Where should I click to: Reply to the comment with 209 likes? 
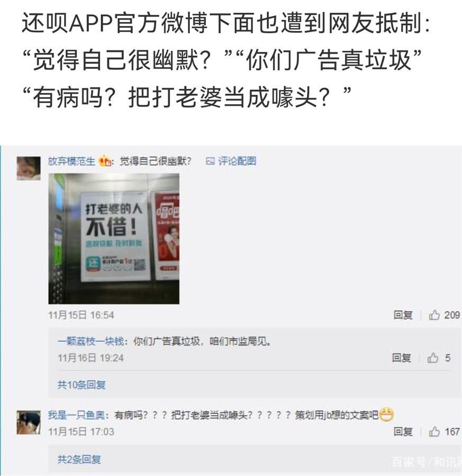click(403, 315)
